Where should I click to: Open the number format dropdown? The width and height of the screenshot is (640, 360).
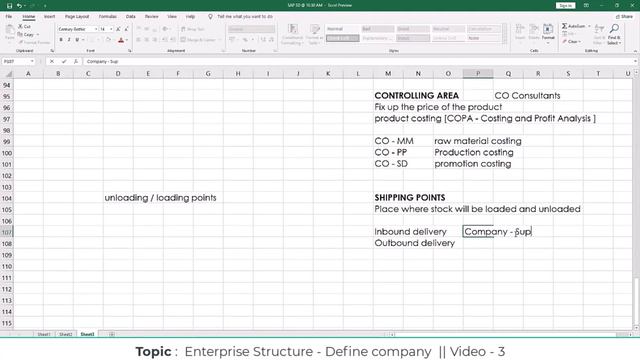pyautogui.click(x=251, y=29)
